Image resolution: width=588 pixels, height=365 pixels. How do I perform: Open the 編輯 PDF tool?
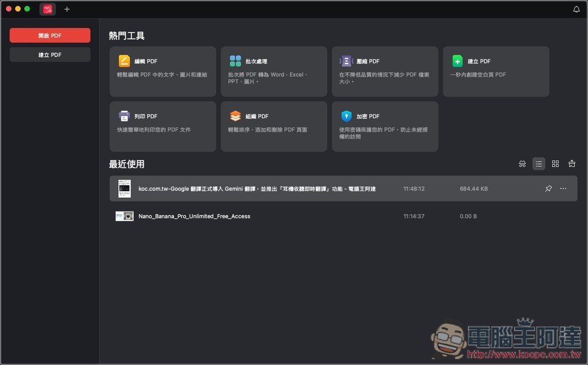tap(162, 71)
